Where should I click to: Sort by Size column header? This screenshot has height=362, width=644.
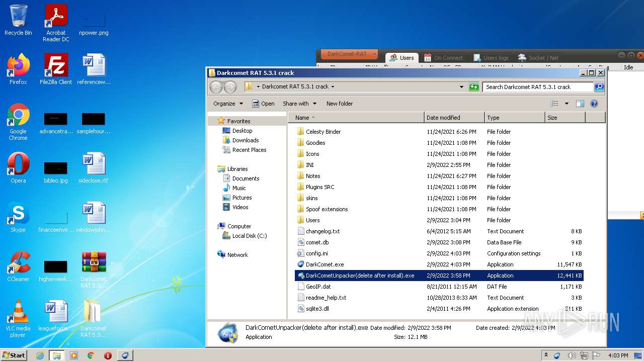pyautogui.click(x=565, y=118)
